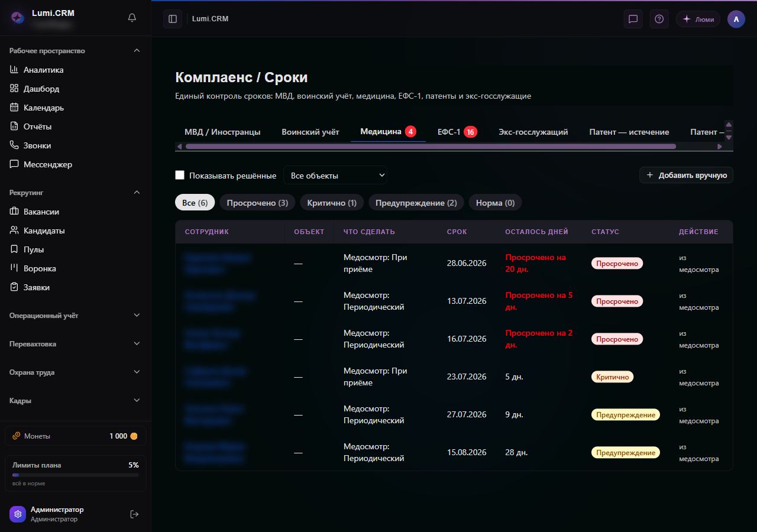Open the Все объекты dropdown
The image size is (757, 532).
335,176
